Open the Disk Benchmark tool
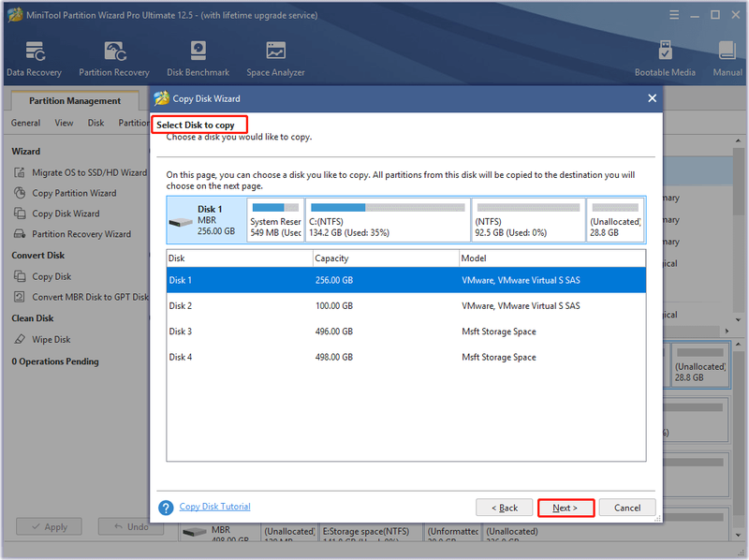This screenshot has height=560, width=749. [198, 51]
